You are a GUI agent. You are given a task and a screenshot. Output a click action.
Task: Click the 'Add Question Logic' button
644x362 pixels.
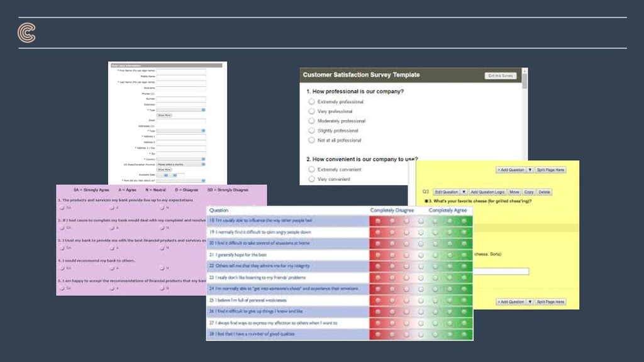(487, 192)
